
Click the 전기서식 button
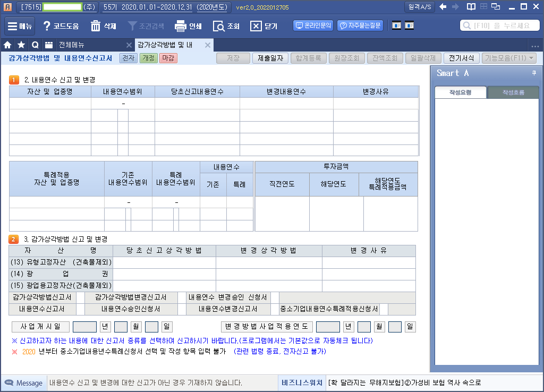461,58
